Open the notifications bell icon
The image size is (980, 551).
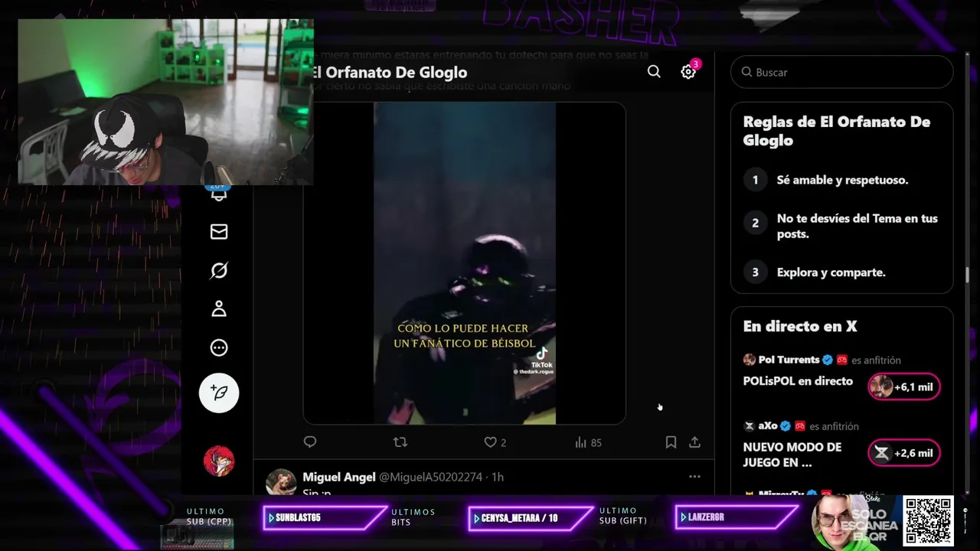pos(219,194)
